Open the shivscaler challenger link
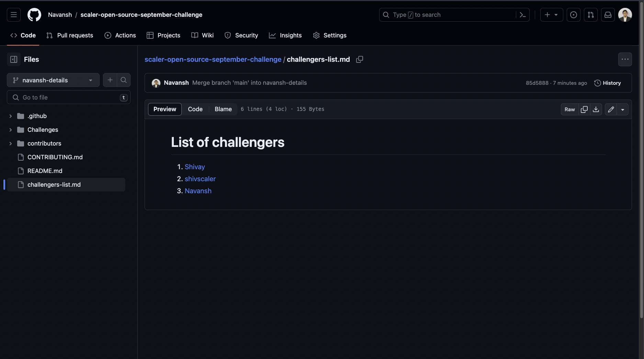Screen dimensions: 644x359 pos(200,179)
